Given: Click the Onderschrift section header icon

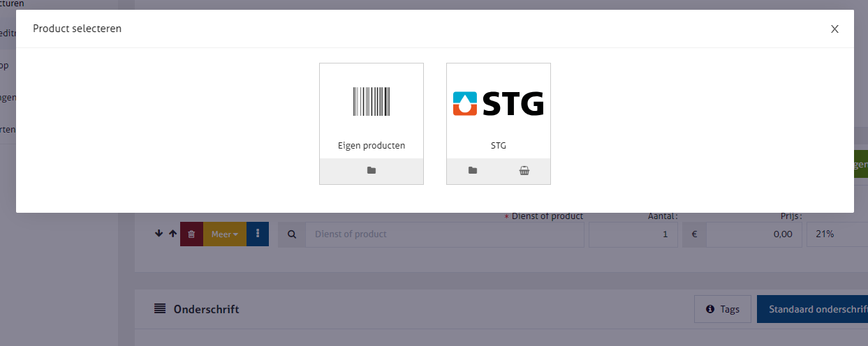Looking at the screenshot, I should pyautogui.click(x=160, y=308).
